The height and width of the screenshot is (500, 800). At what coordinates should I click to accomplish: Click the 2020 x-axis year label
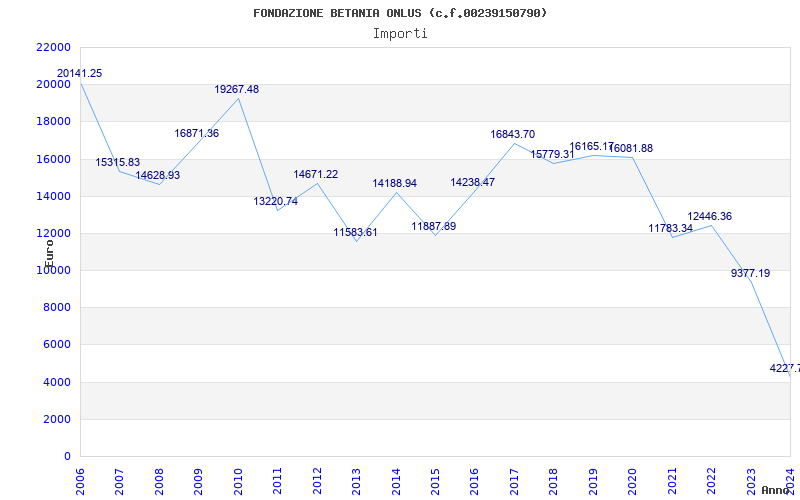(x=633, y=482)
